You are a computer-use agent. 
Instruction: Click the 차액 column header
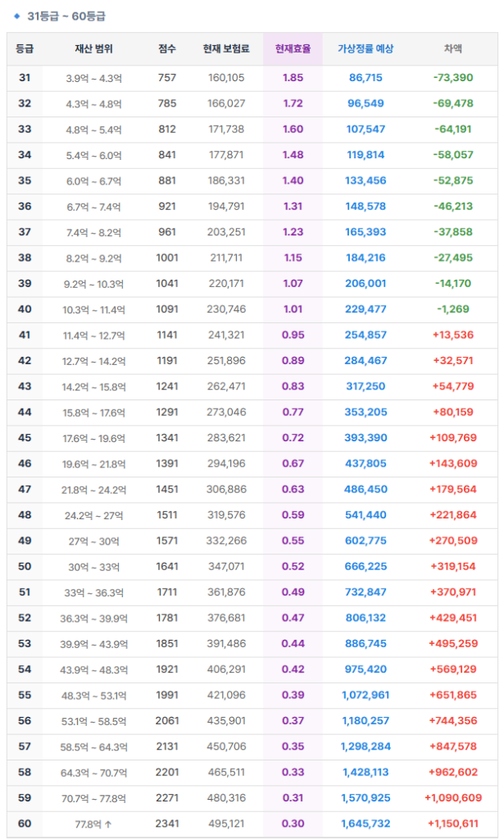[452, 49]
